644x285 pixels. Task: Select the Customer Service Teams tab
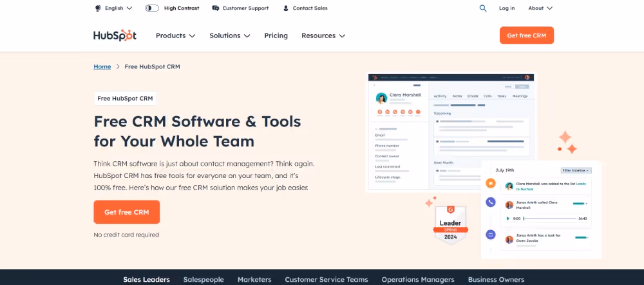(x=327, y=280)
